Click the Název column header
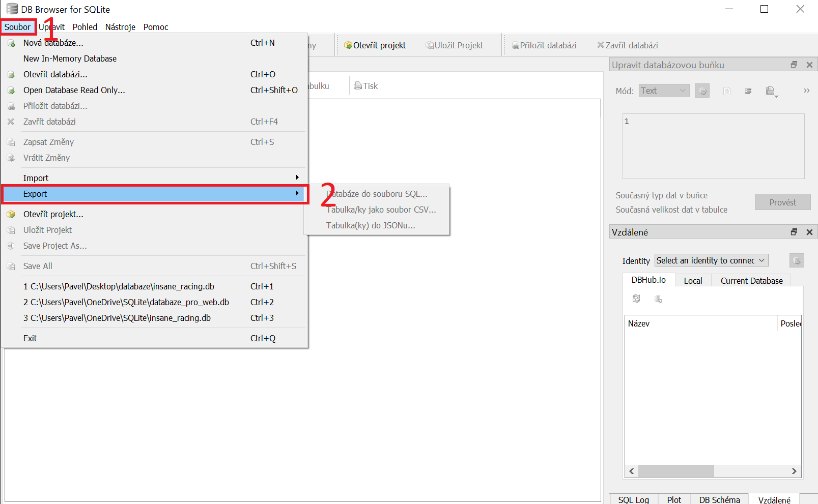Image resolution: width=818 pixels, height=504 pixels. [x=701, y=323]
